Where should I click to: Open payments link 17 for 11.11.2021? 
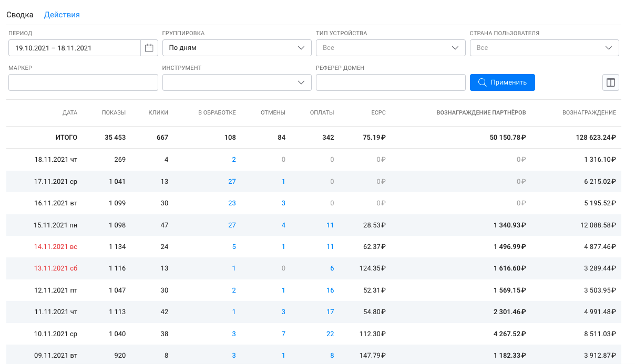(330, 312)
